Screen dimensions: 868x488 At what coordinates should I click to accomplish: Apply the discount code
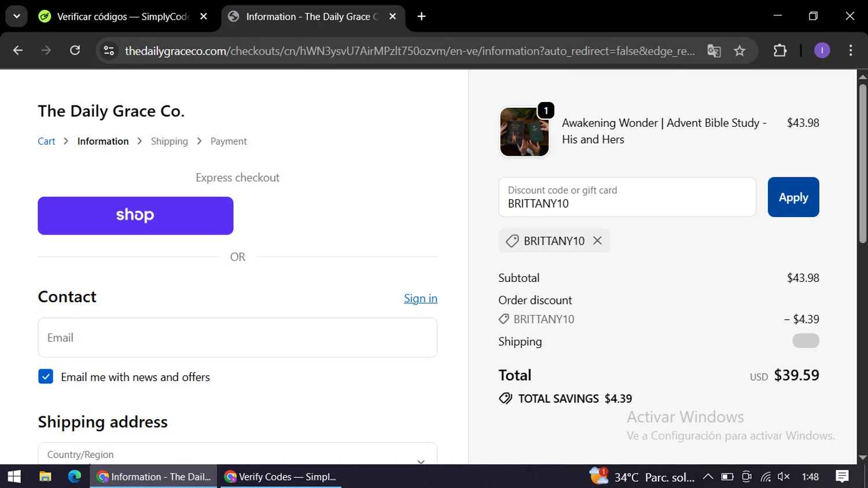[793, 197]
